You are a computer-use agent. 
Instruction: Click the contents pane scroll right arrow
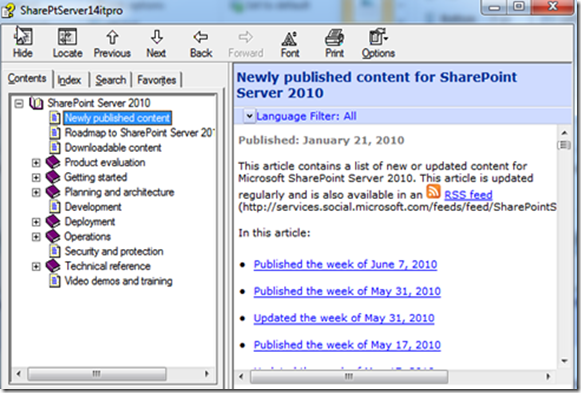(x=207, y=374)
